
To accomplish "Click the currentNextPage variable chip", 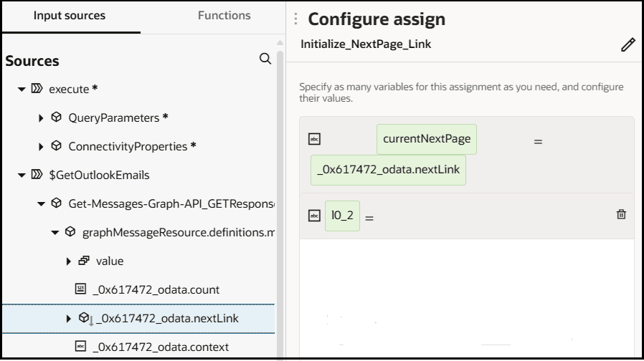I will pos(427,139).
